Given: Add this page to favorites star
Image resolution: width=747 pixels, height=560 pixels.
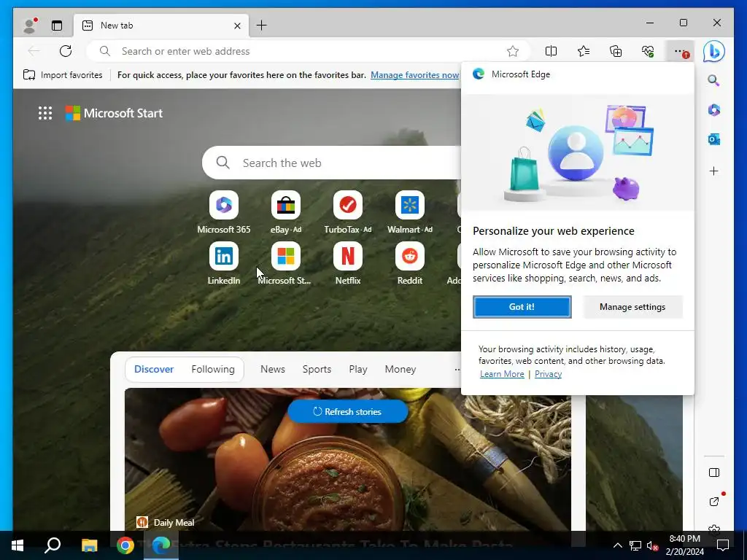Looking at the screenshot, I should (513, 51).
